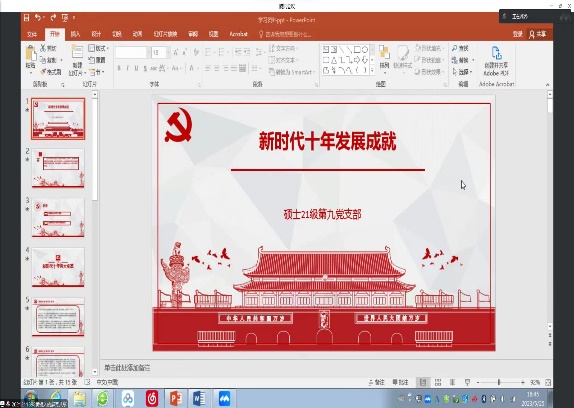Click the Arrange shapes icon
The image size is (574, 408).
(384, 53)
